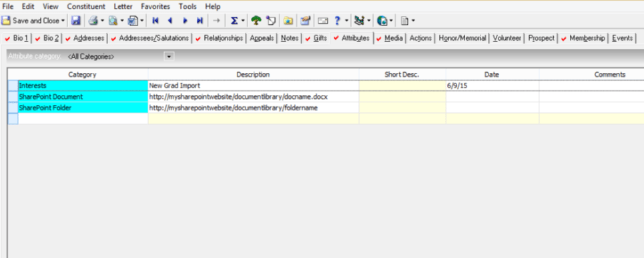Open the Edit menu
Image resolution: width=644 pixels, height=258 pixels.
tap(28, 7)
